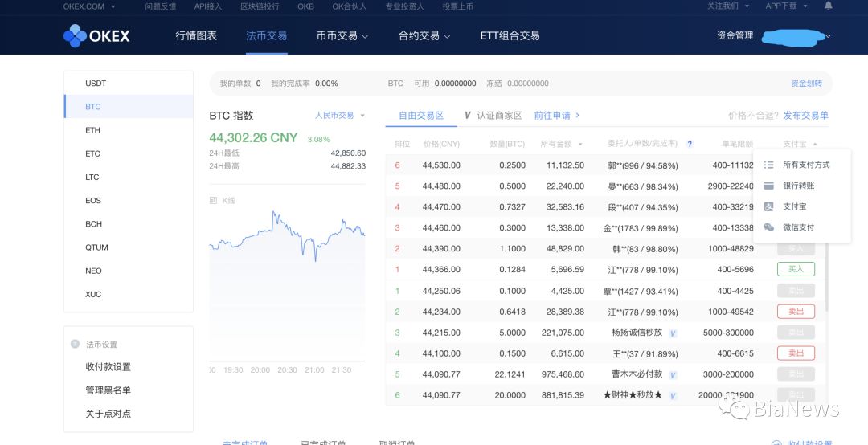Choose the WeChat Pay icon

pyautogui.click(x=768, y=227)
